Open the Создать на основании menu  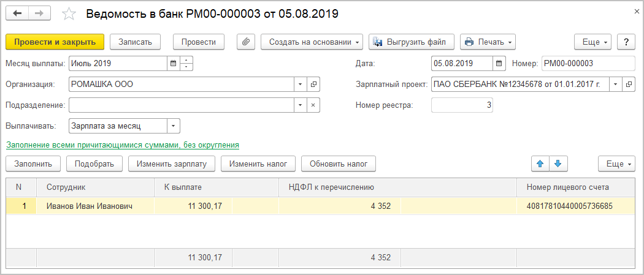pos(312,42)
